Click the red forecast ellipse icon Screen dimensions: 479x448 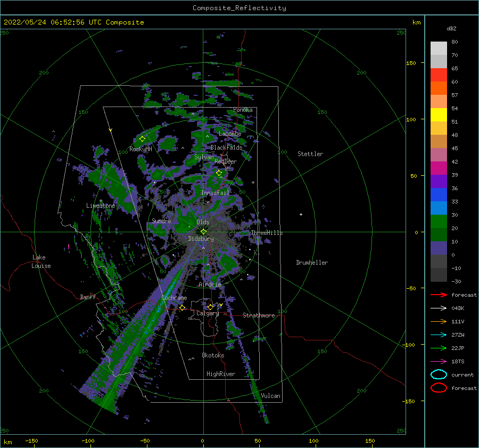(439, 388)
